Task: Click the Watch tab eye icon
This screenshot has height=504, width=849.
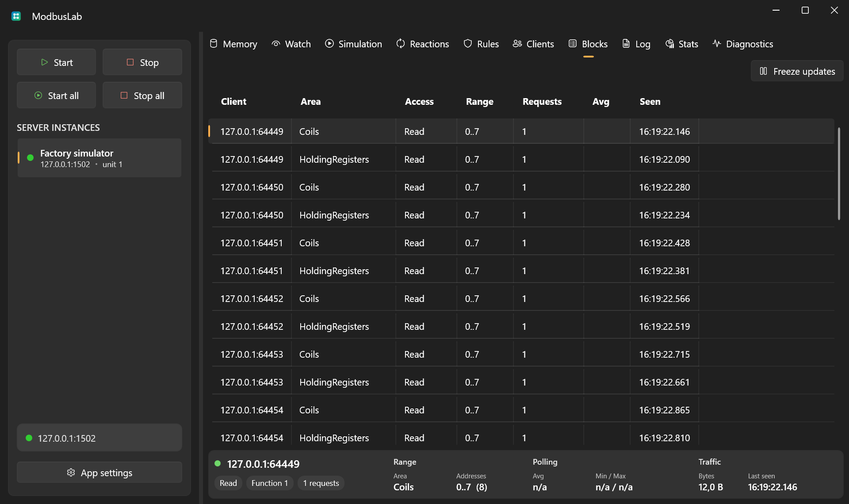Action: (276, 44)
